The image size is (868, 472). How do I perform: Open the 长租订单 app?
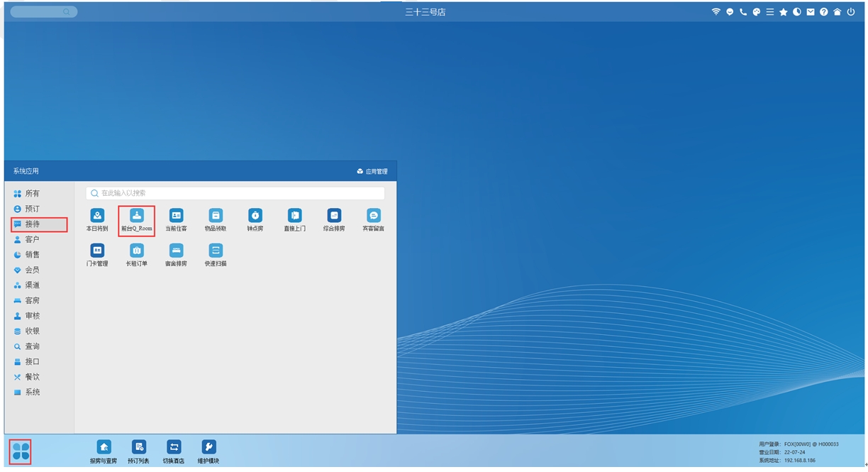[137, 254]
